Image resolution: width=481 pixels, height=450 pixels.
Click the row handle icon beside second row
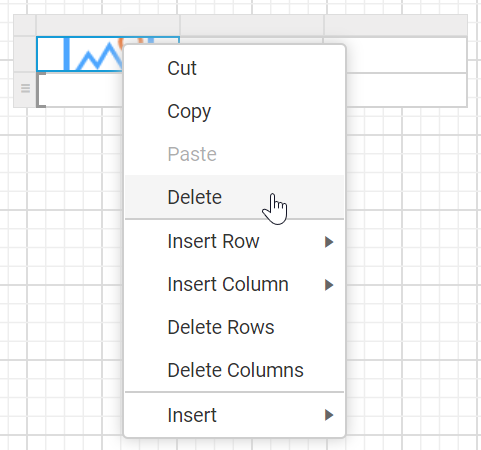tap(25, 89)
